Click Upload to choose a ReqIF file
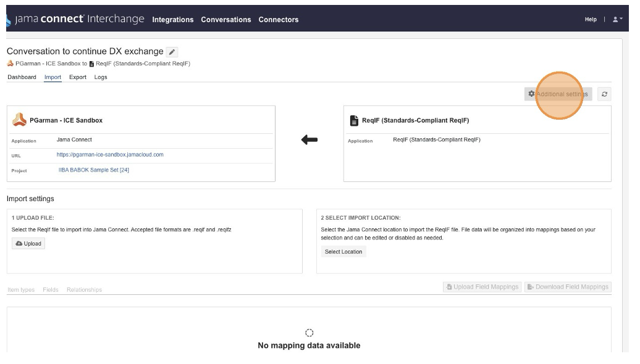The image size is (640, 364). (x=28, y=243)
